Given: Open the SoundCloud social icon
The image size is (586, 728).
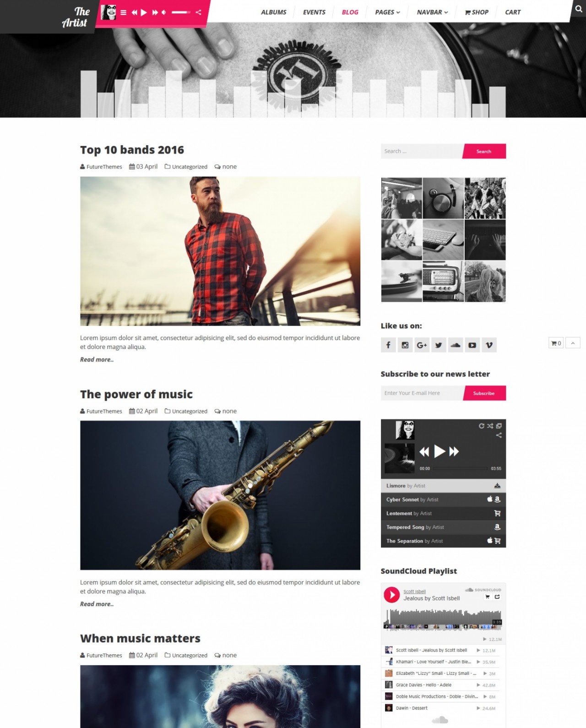Looking at the screenshot, I should 456,345.
